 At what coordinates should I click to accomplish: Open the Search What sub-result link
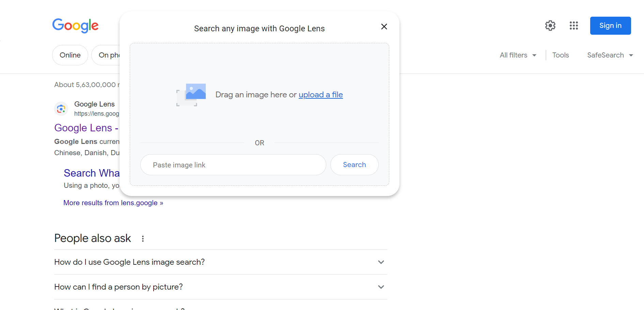92,173
